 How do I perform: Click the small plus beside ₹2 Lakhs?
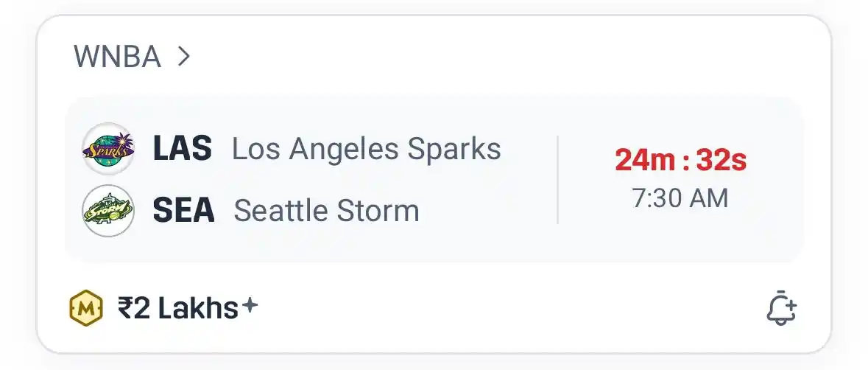pyautogui.click(x=250, y=305)
